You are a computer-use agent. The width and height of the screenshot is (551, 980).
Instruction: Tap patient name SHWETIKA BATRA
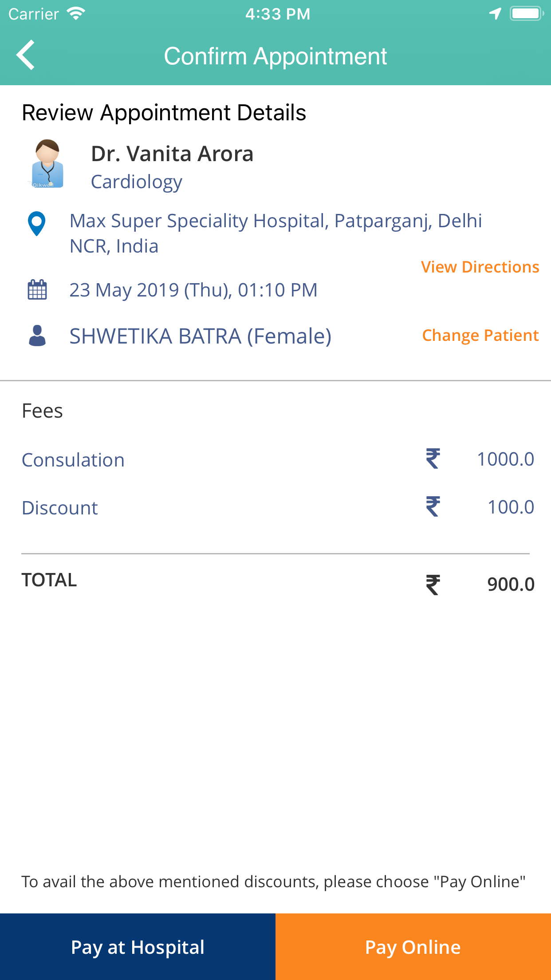pos(200,336)
